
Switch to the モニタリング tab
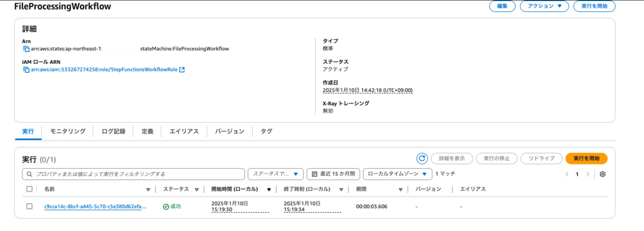[x=68, y=131]
